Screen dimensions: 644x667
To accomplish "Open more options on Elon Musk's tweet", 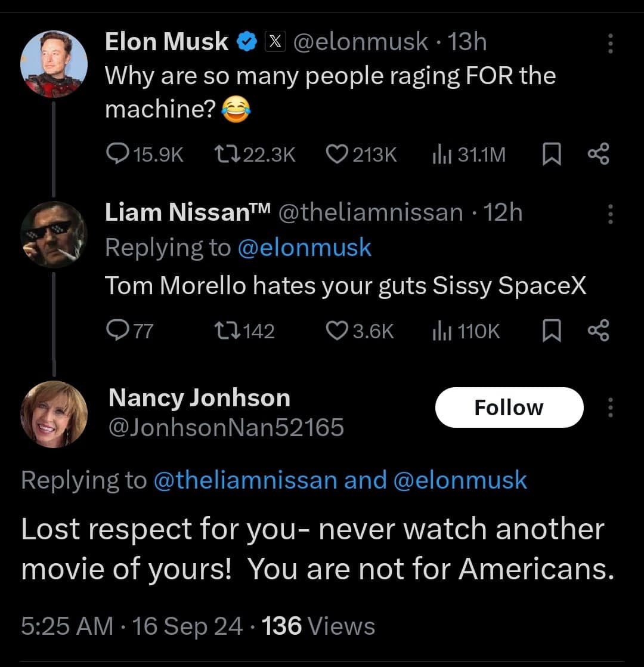I will 609,44.
